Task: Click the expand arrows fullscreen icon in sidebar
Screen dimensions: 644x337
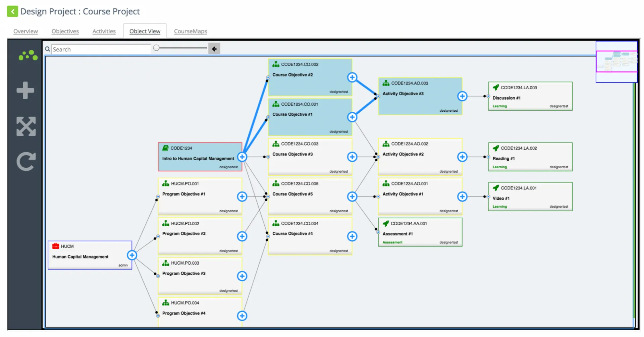Action: [x=26, y=126]
